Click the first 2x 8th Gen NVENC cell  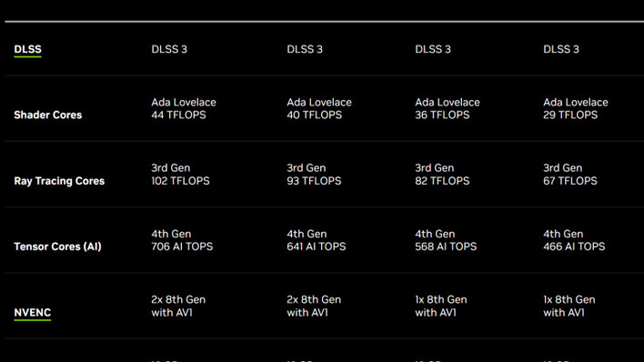pyautogui.click(x=178, y=307)
